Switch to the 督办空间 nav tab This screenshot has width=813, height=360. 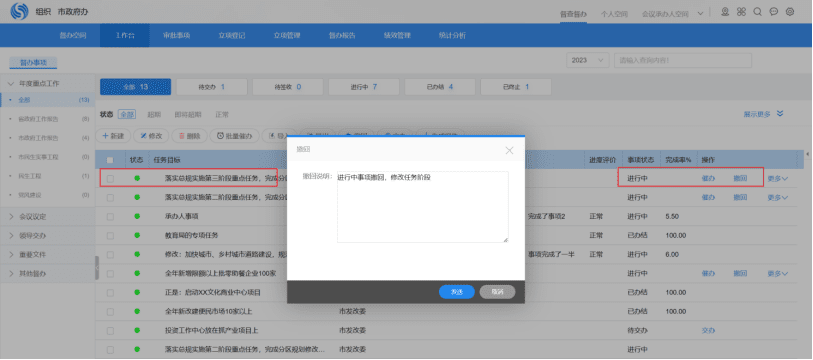click(73, 36)
